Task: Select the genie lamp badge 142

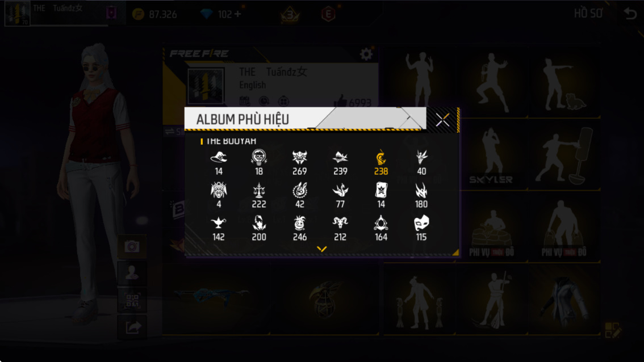Action: (x=219, y=228)
